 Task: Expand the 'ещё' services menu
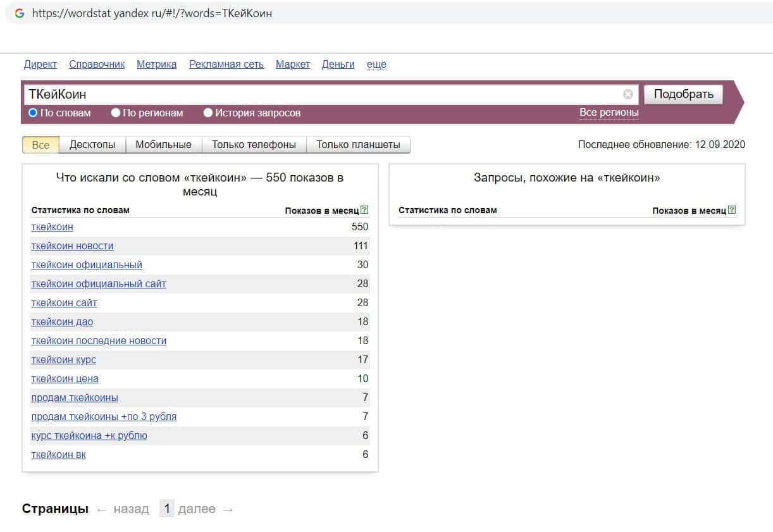(x=376, y=64)
